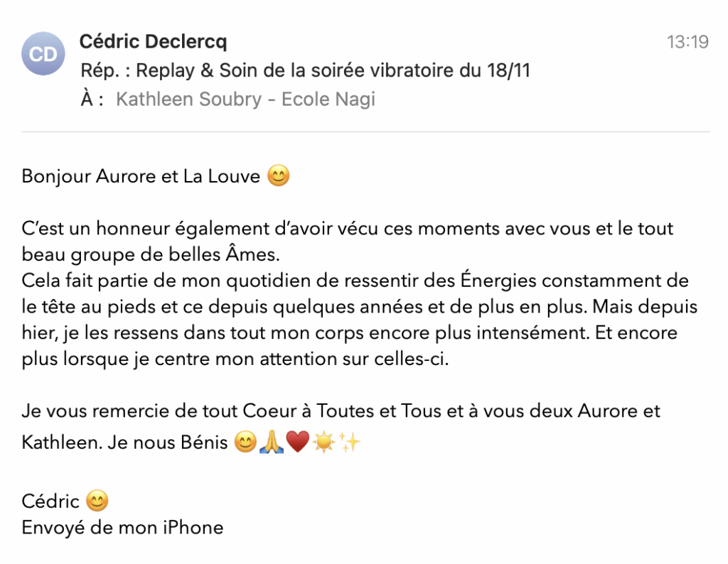This screenshot has height=564, width=728.
Task: Click the Envoyé de mon iPhone footer
Action: pyautogui.click(x=122, y=527)
